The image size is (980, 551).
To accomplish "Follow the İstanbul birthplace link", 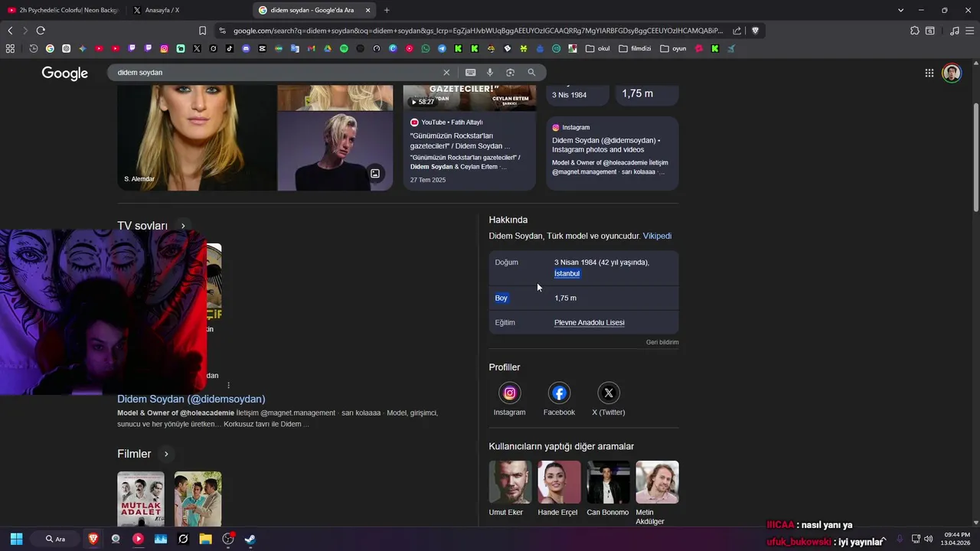I will pos(567,273).
